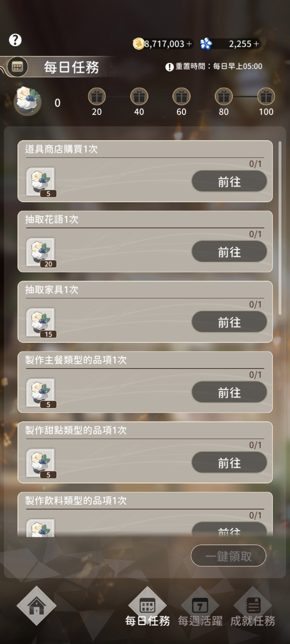Open the 80-point gift box reward
Viewport: 290px width, 644px height.
pos(224,97)
